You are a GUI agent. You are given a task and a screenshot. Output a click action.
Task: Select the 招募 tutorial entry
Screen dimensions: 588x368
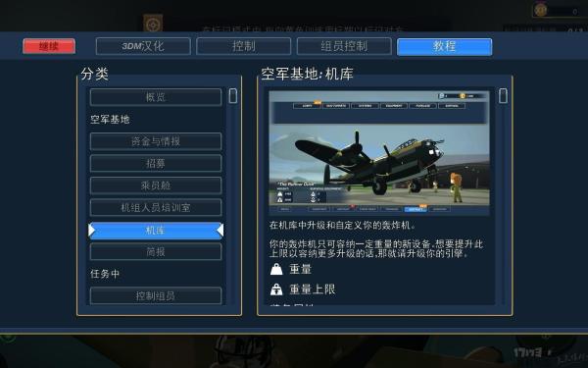156,164
